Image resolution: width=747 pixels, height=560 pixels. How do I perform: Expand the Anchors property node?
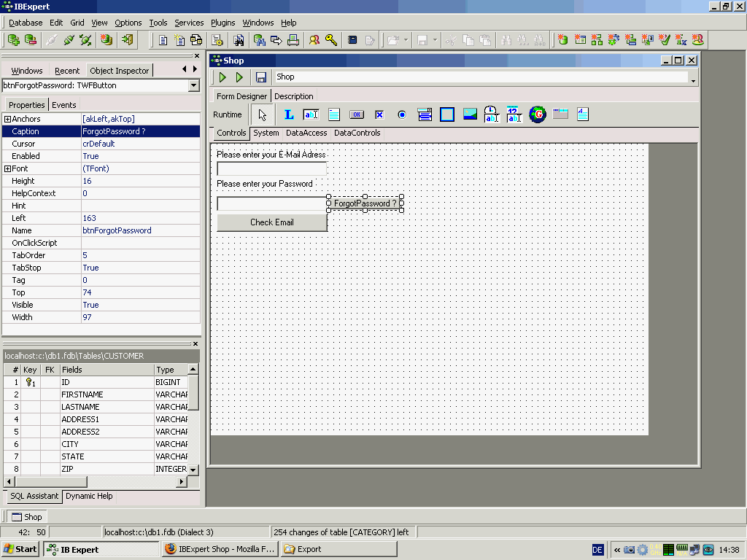coord(7,119)
